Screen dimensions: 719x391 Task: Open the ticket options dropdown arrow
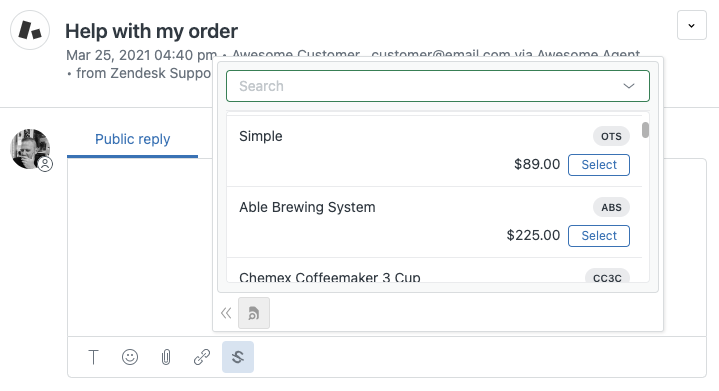[691, 25]
